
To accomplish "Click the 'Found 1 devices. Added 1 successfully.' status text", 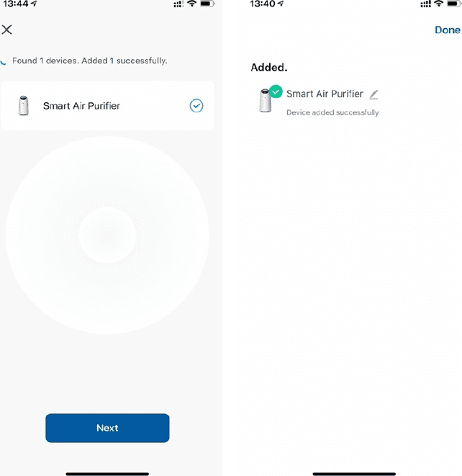I will point(90,60).
